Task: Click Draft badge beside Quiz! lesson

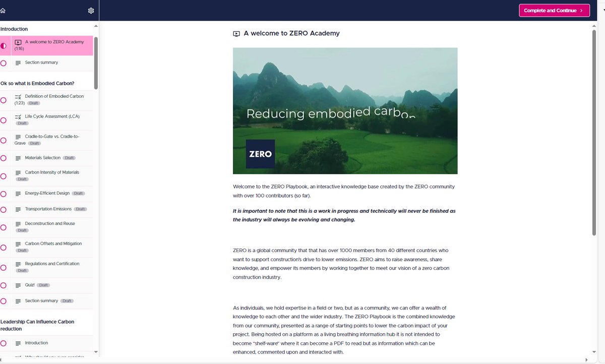Action: (x=44, y=285)
